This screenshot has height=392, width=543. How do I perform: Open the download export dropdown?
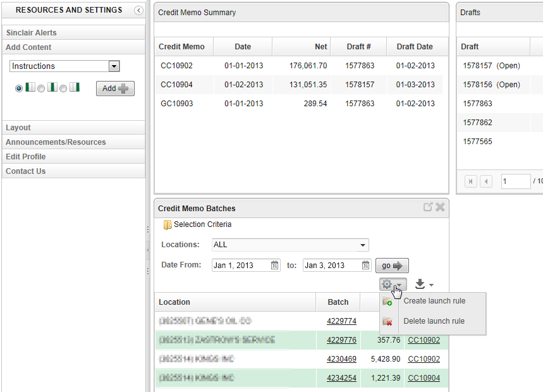424,285
